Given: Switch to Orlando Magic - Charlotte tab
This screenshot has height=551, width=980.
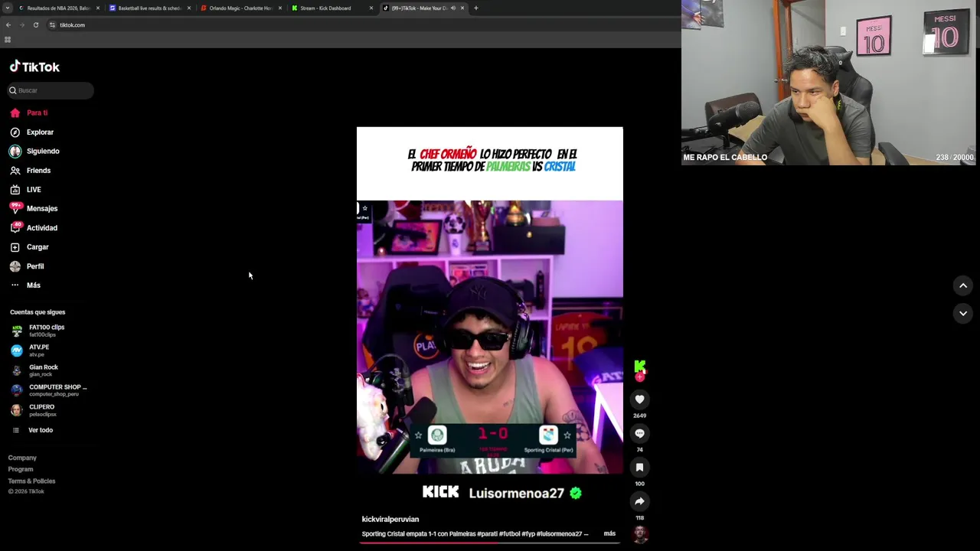Looking at the screenshot, I should tap(240, 8).
